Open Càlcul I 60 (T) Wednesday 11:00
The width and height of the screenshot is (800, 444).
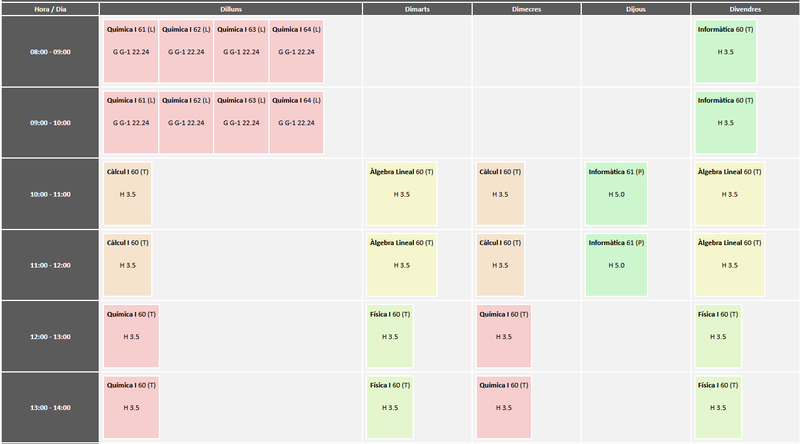click(x=500, y=264)
